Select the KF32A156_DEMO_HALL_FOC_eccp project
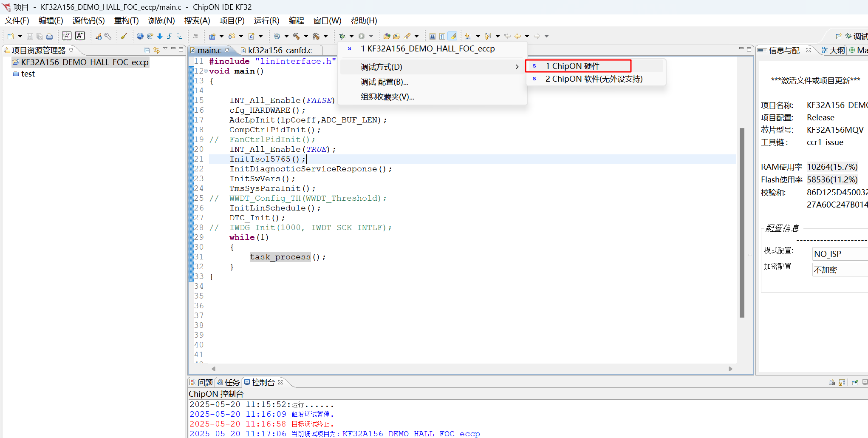 click(x=81, y=62)
